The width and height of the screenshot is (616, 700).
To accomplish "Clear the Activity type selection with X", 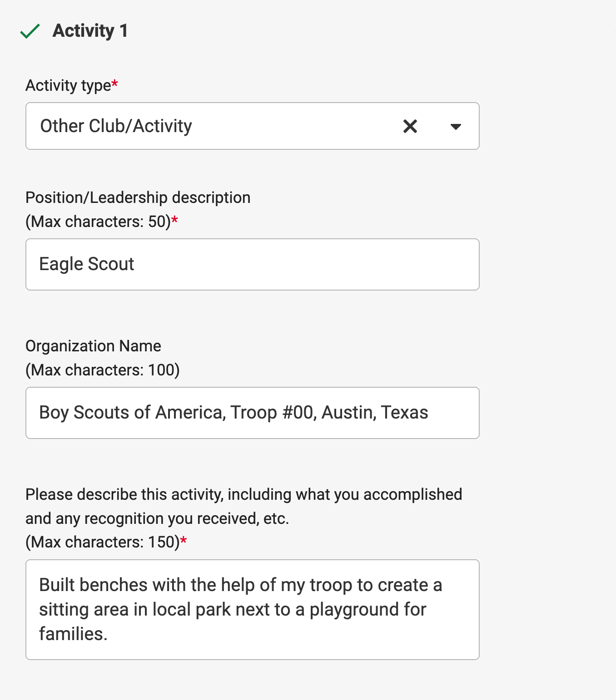I will click(410, 126).
